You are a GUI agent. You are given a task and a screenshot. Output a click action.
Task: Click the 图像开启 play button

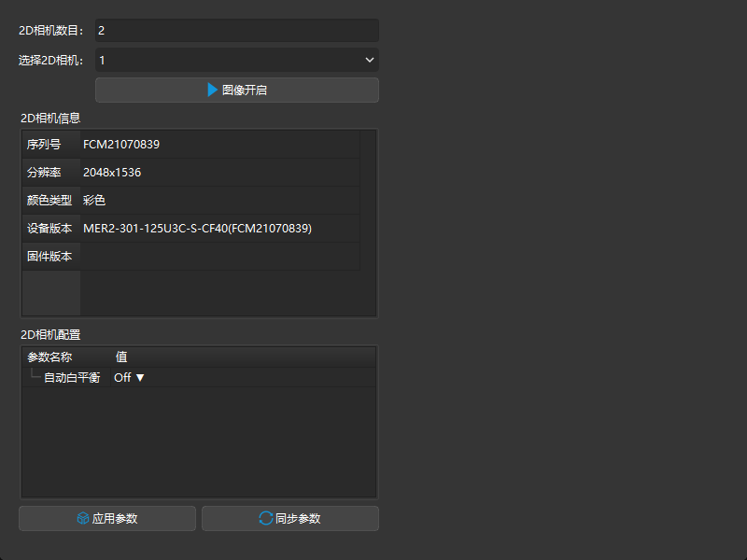pos(237,90)
